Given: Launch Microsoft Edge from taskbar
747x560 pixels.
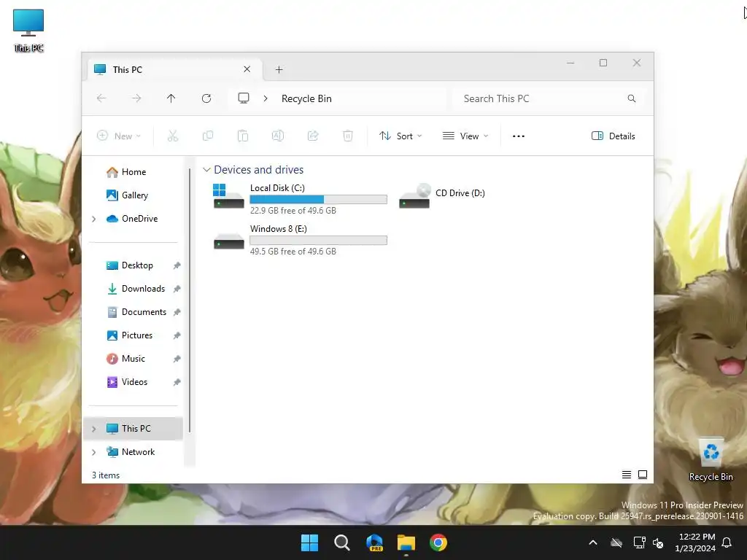Looking at the screenshot, I should click(374, 542).
